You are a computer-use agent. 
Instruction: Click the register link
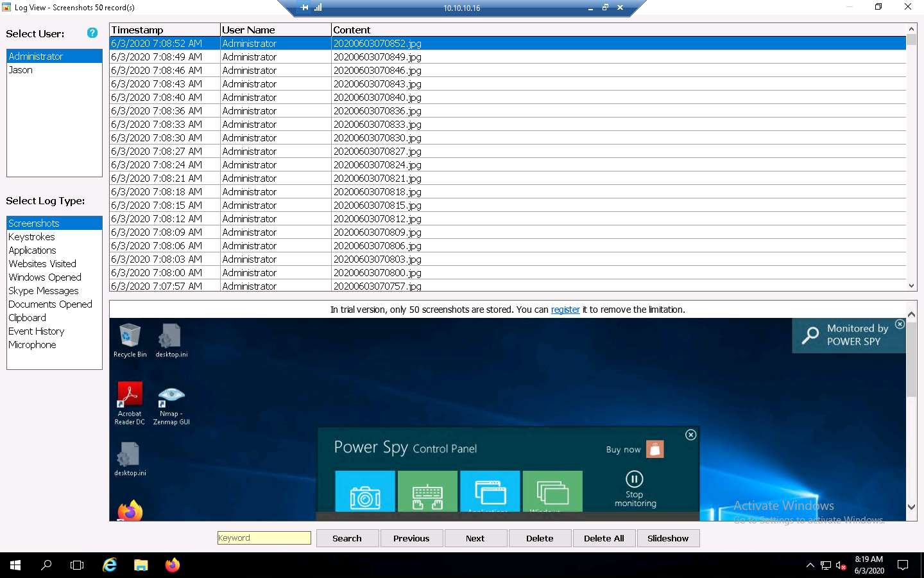[x=565, y=310]
